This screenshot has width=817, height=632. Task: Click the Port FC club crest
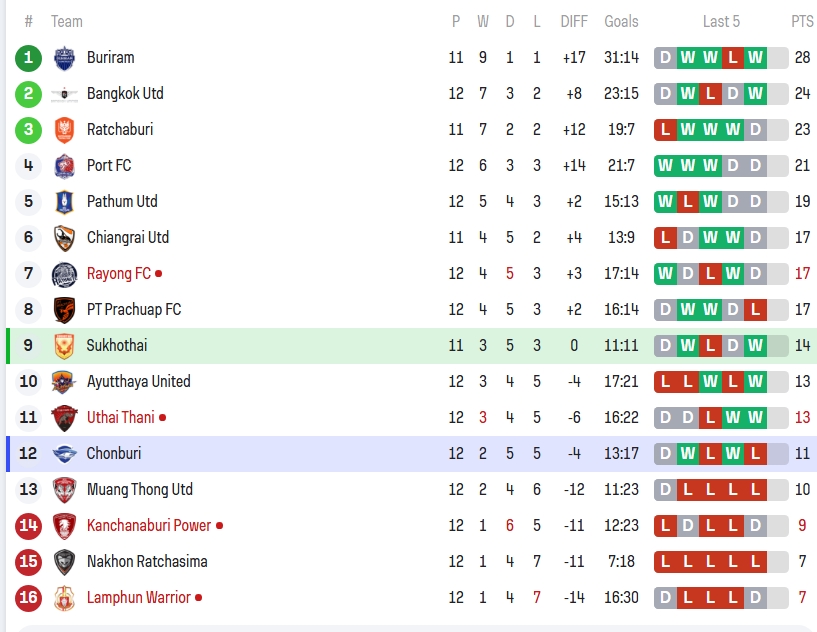coord(64,166)
